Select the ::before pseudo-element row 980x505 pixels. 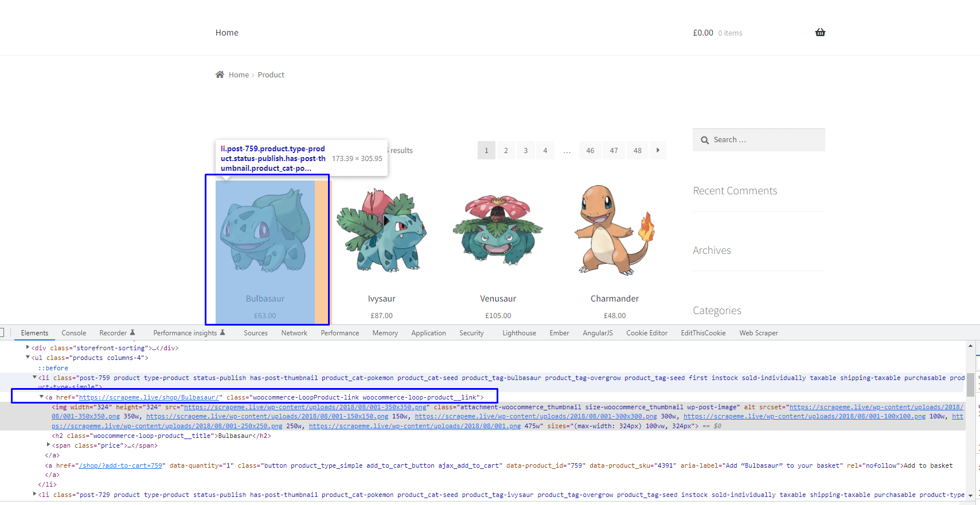[x=53, y=368]
